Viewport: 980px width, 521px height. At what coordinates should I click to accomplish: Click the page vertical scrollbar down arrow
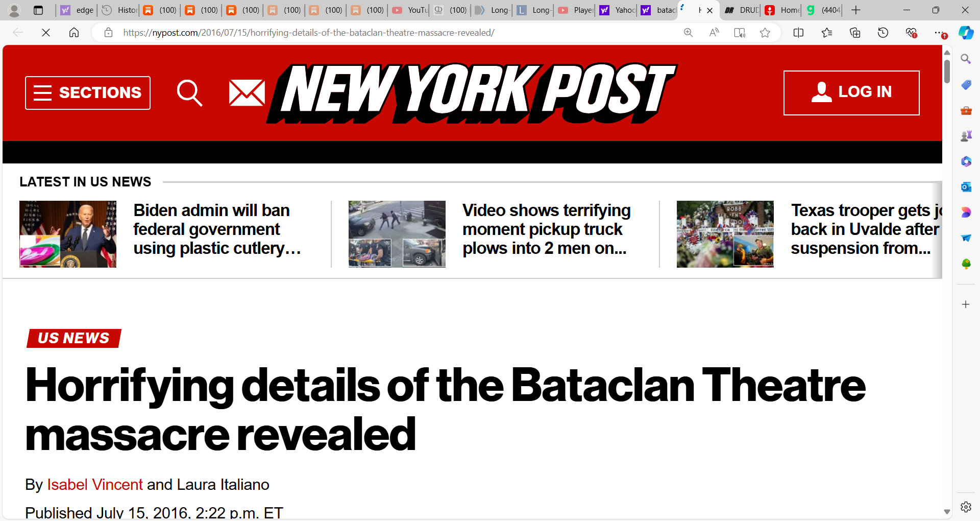pos(947,511)
